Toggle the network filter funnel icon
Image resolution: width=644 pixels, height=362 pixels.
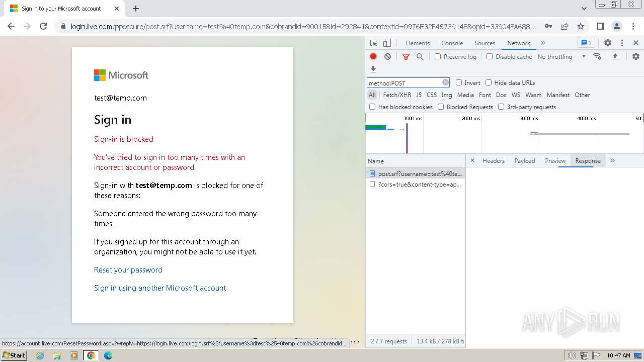(406, 57)
